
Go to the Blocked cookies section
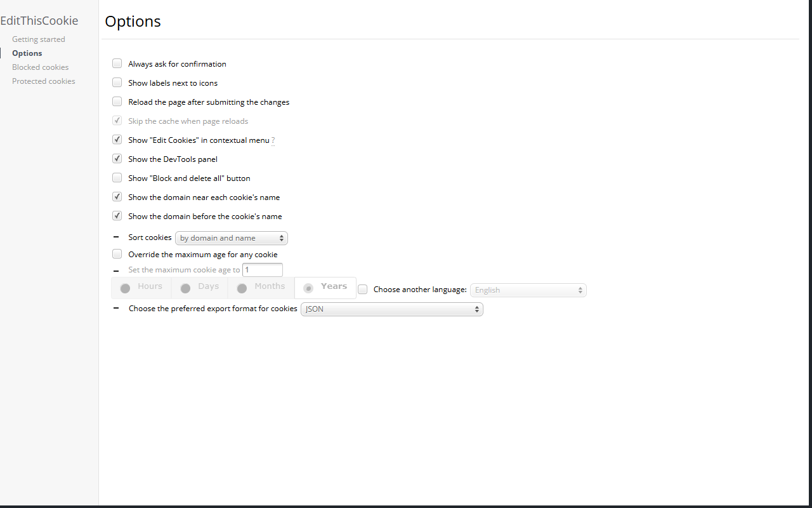tap(40, 67)
